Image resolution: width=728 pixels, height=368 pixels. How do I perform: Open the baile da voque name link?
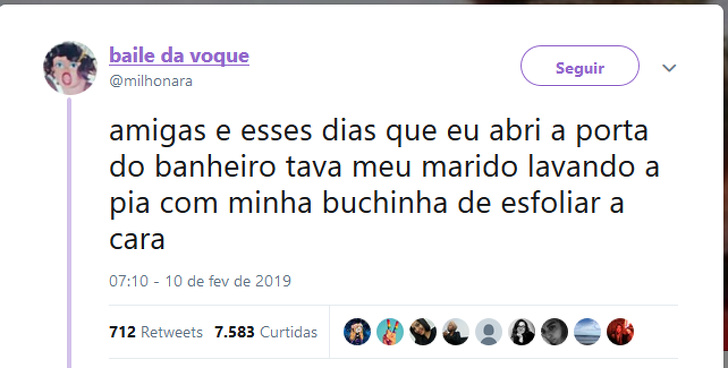click(179, 56)
